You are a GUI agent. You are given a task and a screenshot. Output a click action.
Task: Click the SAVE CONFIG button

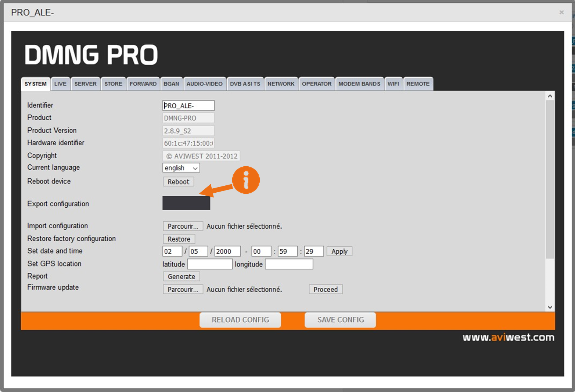pos(340,320)
